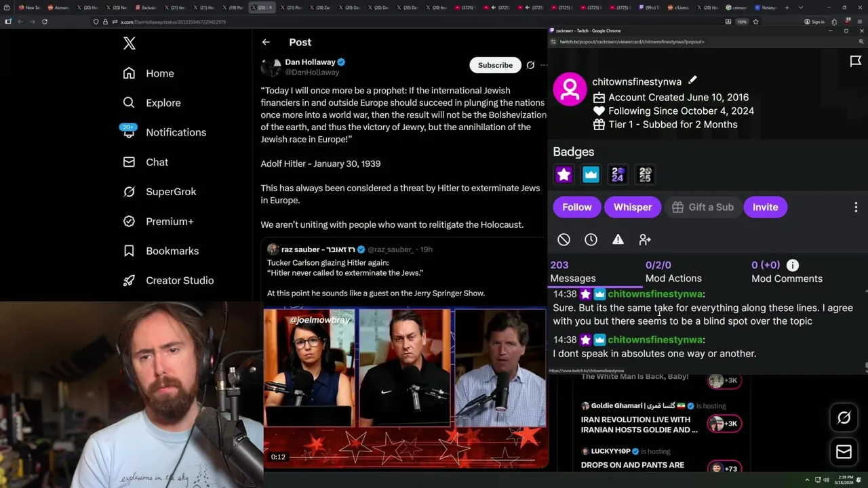Click the Invite button
The width and height of the screenshot is (868, 488).
pyautogui.click(x=765, y=207)
